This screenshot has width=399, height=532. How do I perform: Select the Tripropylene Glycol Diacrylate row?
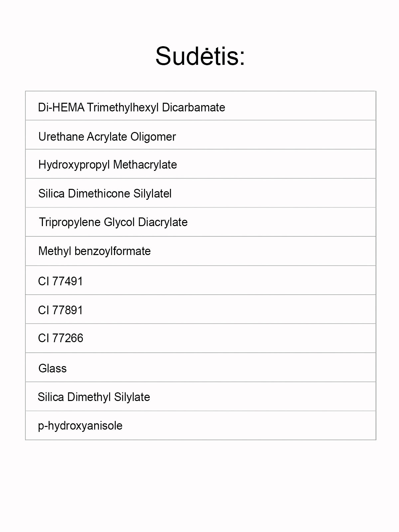pyautogui.click(x=113, y=222)
